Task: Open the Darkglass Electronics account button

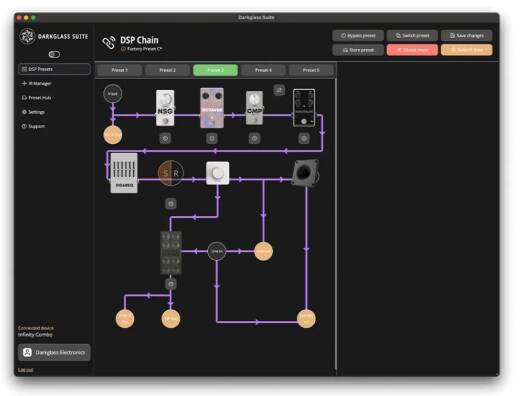Action: point(54,352)
